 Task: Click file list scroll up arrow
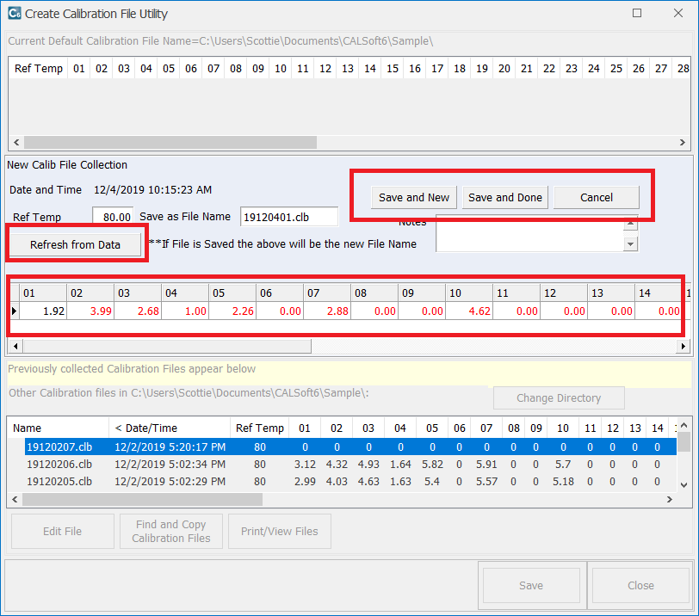pyautogui.click(x=684, y=425)
